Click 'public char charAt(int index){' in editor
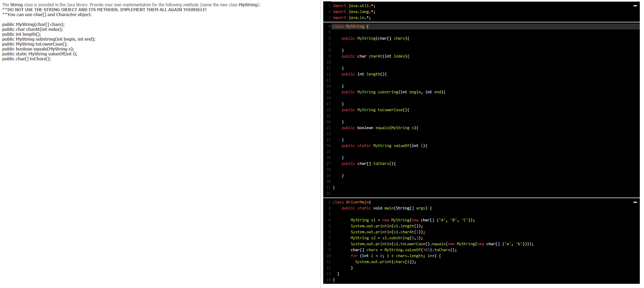 [375, 56]
